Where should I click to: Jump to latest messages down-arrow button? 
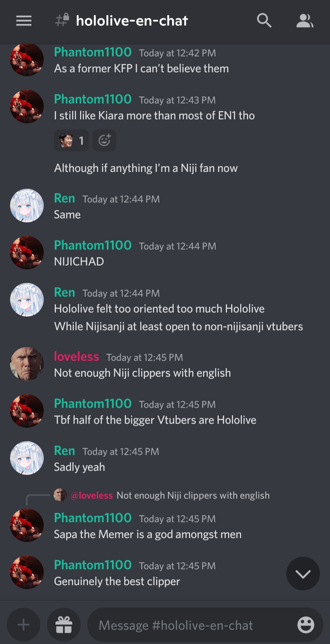point(303,573)
